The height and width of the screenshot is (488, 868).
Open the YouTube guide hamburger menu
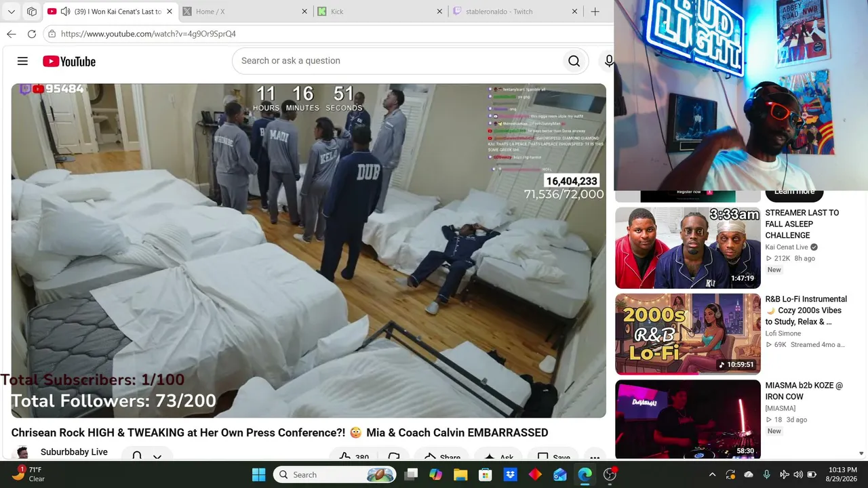tap(22, 61)
